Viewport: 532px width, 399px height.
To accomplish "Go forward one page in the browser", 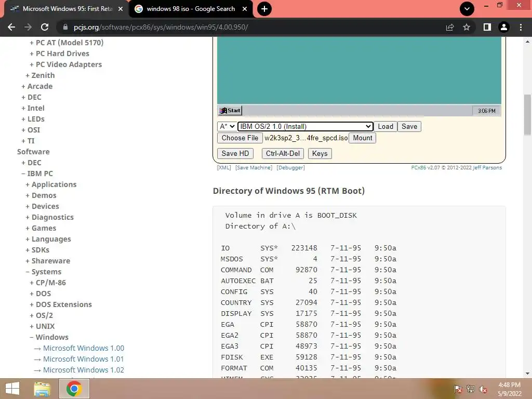I will tap(28, 27).
